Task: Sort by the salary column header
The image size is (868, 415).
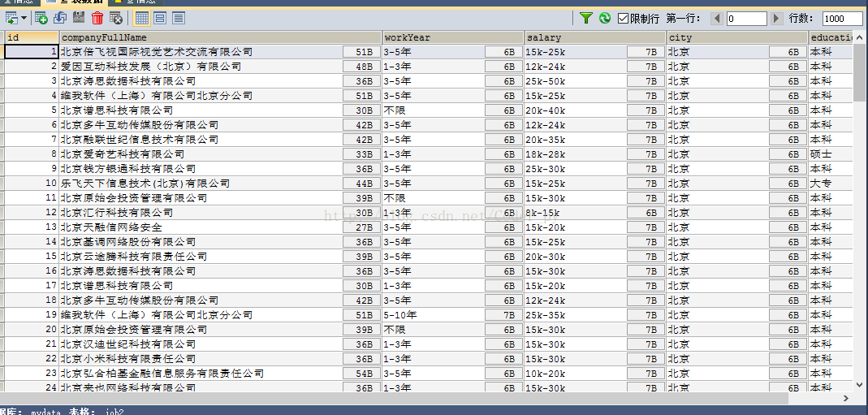Action: (x=595, y=37)
